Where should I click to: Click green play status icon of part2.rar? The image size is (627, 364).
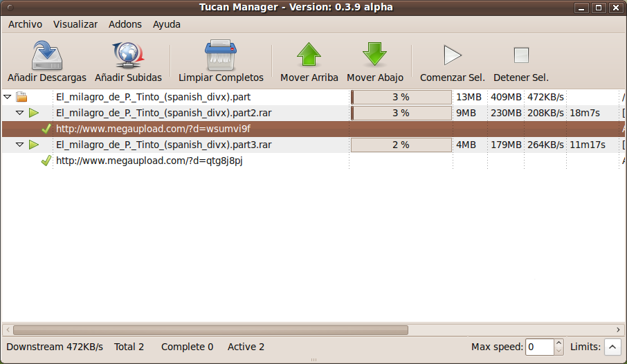34,113
